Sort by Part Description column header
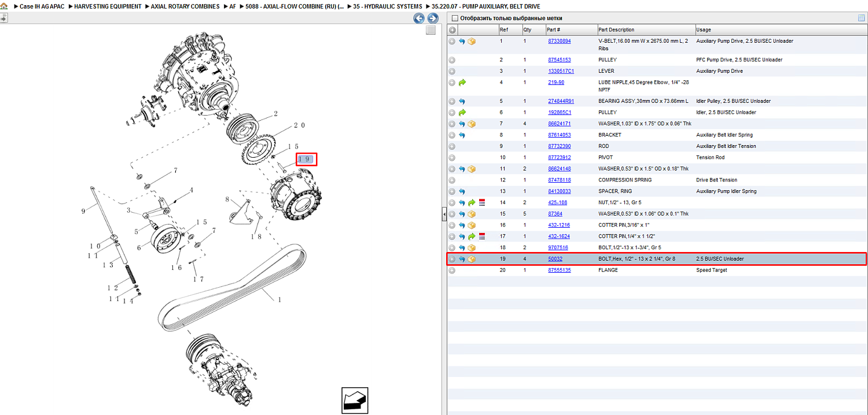 [646, 29]
